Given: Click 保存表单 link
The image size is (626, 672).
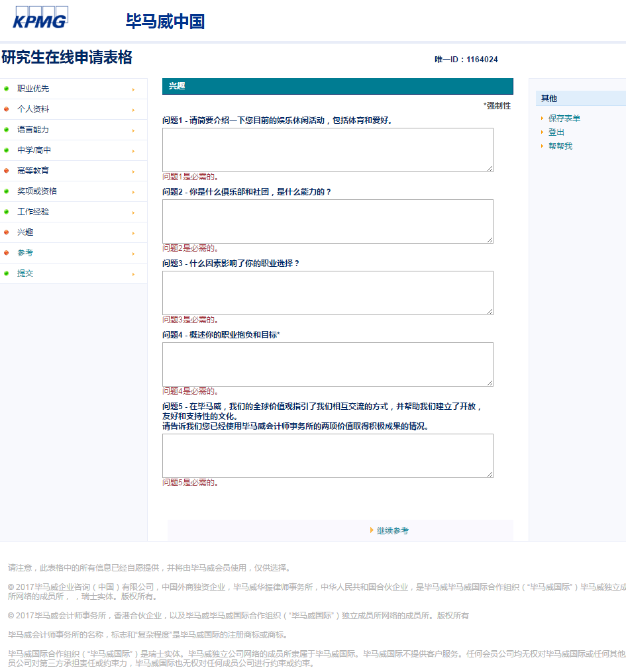Looking at the screenshot, I should [564, 119].
